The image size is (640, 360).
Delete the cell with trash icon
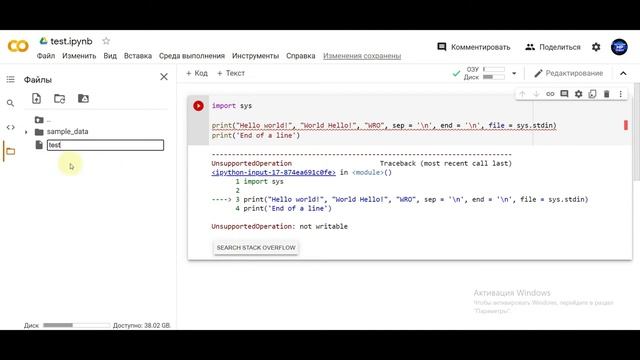(607, 94)
